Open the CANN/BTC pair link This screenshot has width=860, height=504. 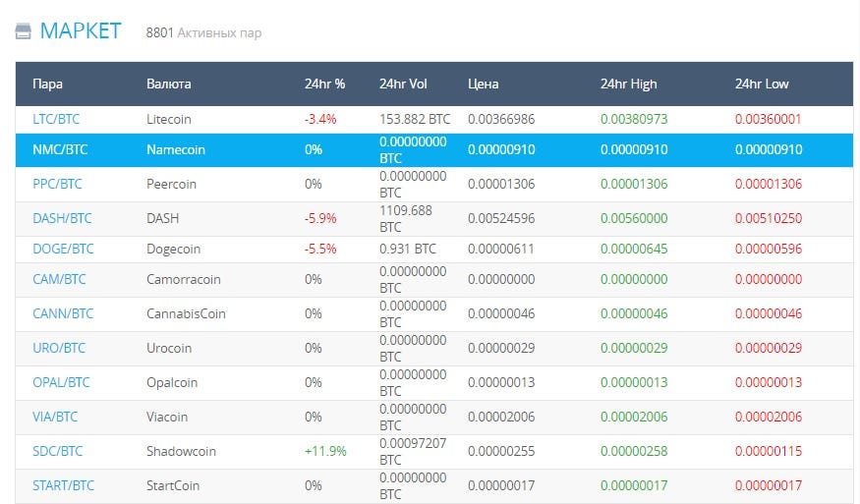pyautogui.click(x=63, y=313)
